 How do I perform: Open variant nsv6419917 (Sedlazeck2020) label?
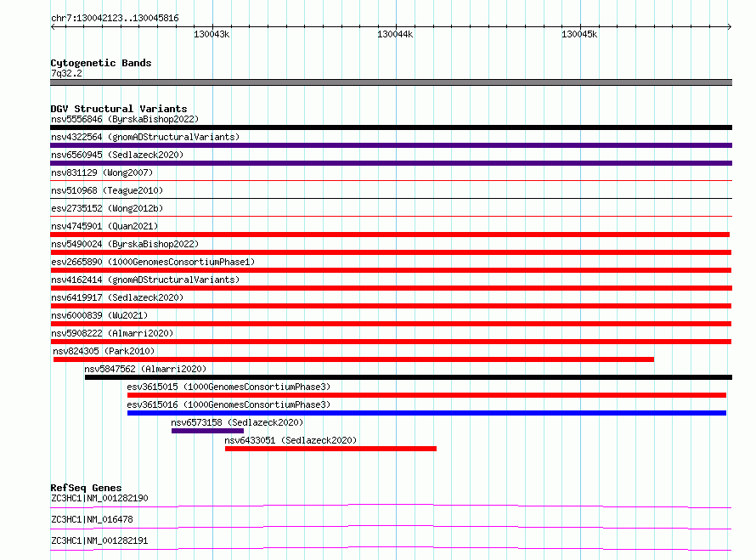117,297
